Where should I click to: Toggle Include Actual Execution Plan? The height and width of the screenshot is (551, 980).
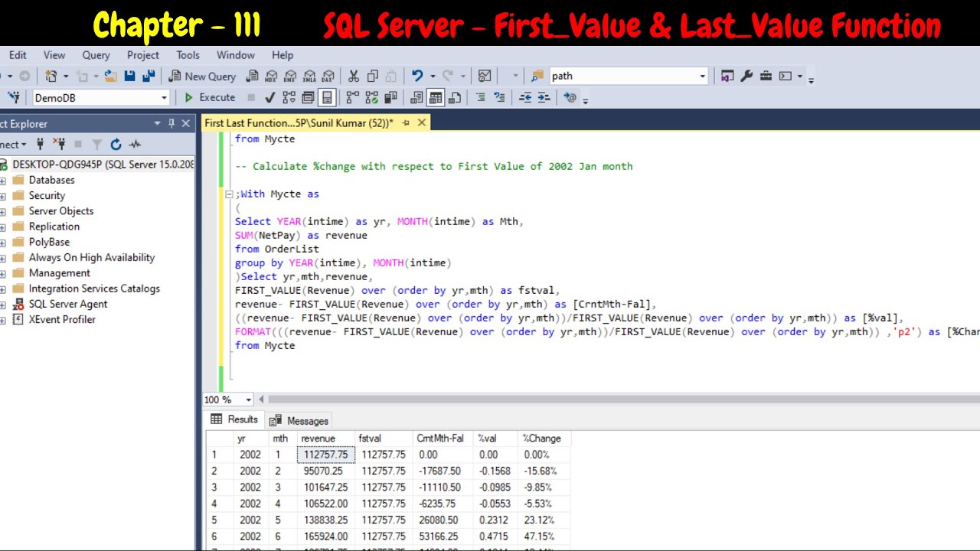(x=352, y=97)
